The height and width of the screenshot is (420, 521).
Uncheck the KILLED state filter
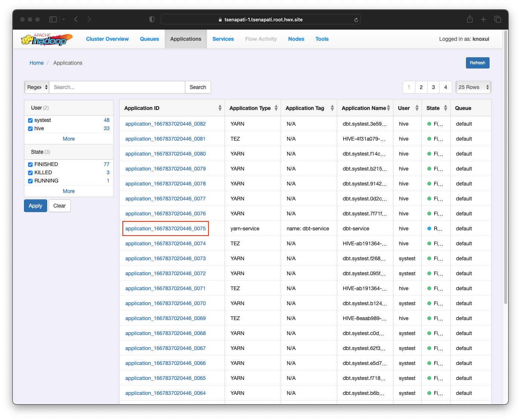30,173
